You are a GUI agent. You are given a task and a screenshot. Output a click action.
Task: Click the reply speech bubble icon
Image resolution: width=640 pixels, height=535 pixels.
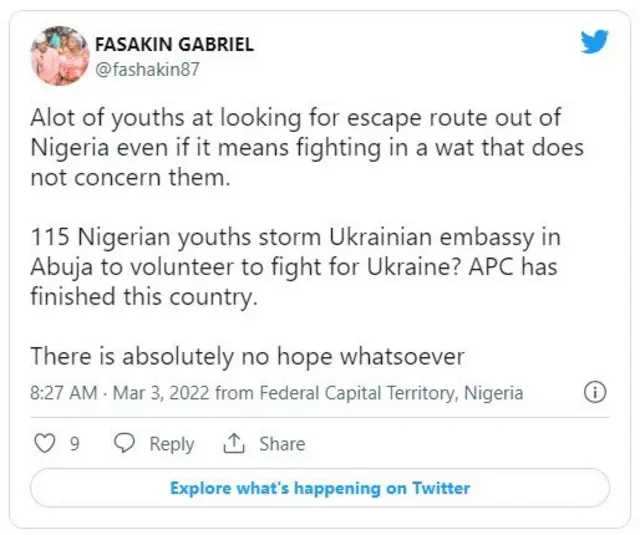click(125, 443)
